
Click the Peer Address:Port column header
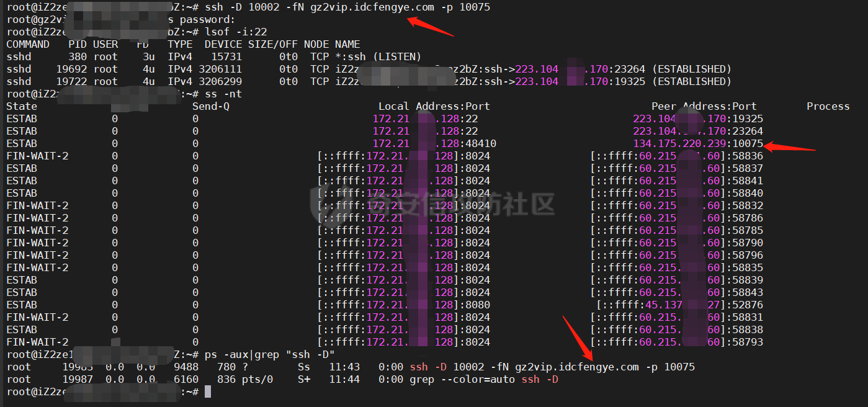click(x=704, y=106)
